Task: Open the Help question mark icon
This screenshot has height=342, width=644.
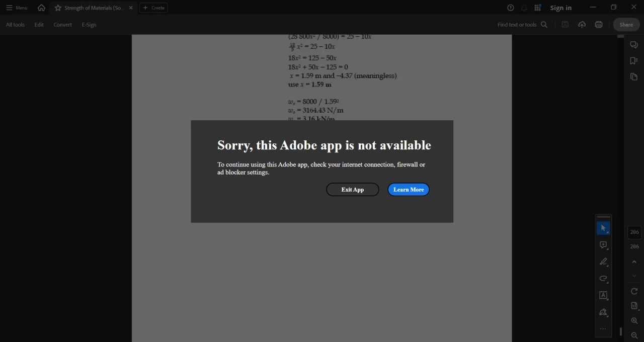Action: 511,8
